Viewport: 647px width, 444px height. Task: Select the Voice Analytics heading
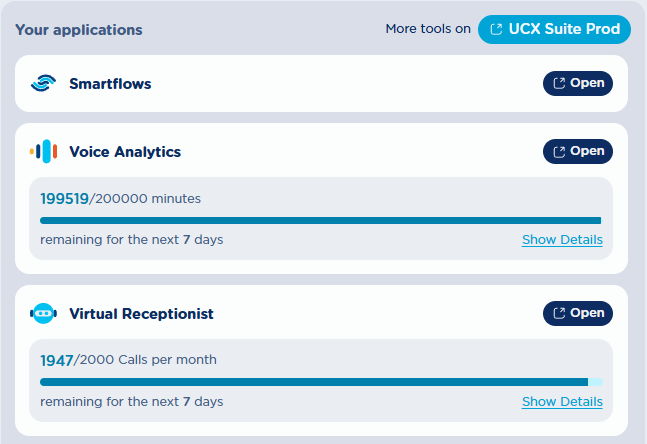(125, 152)
